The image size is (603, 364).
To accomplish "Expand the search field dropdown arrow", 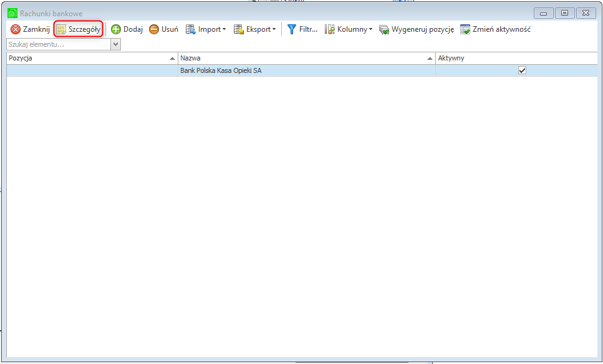I will coord(116,44).
